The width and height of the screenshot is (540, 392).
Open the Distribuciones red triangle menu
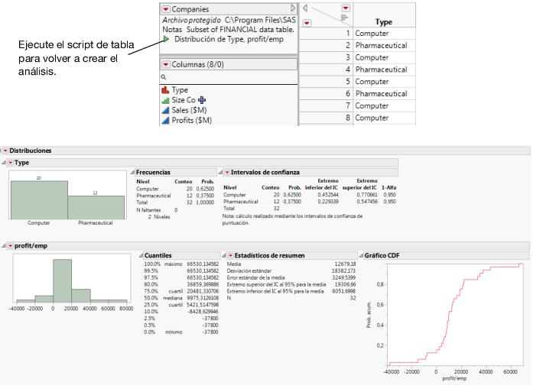(5, 151)
